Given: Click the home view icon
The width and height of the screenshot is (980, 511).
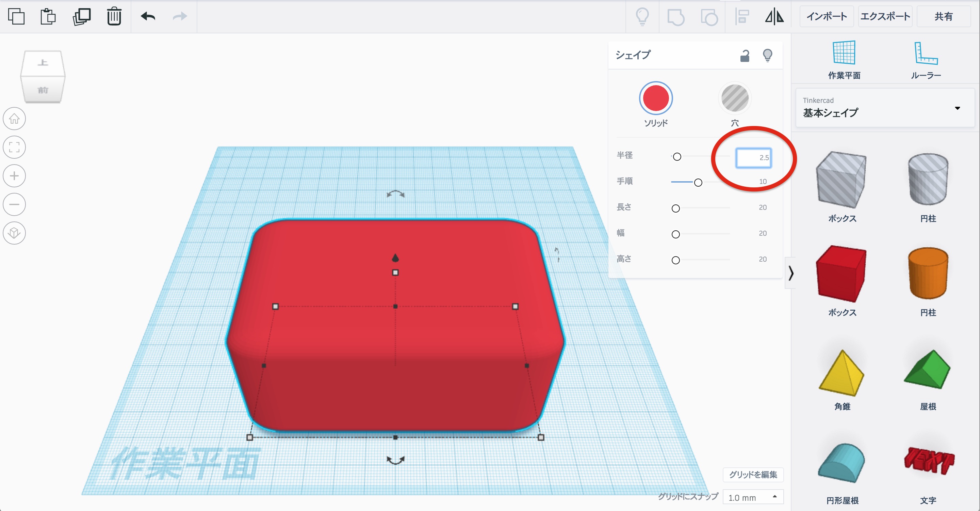Looking at the screenshot, I should point(14,119).
